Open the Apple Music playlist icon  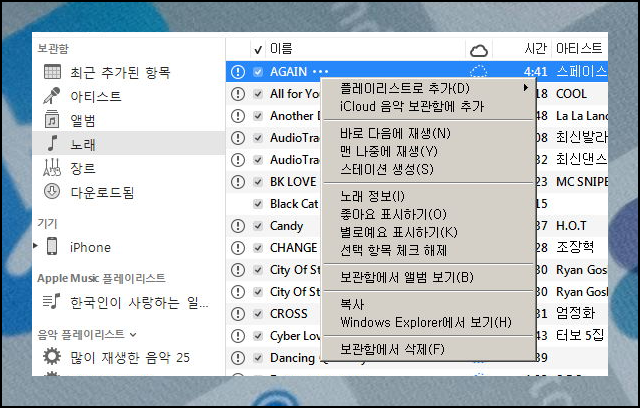coord(51,302)
